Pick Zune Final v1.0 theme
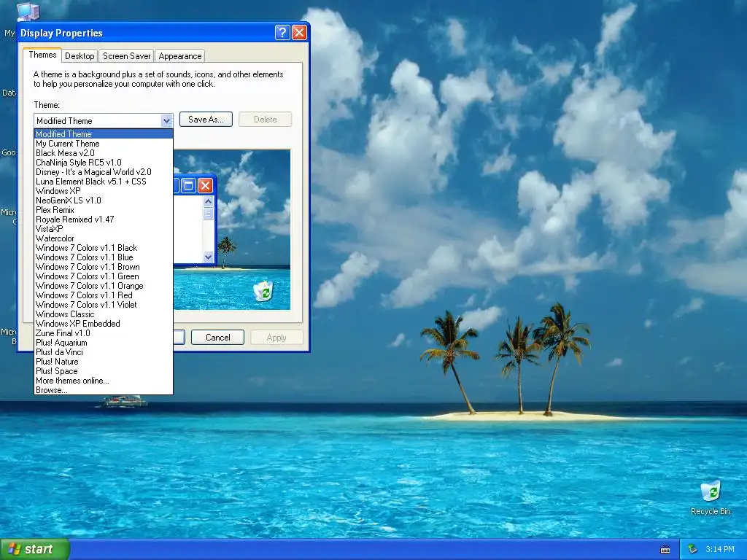This screenshot has width=747, height=560. coord(104,333)
